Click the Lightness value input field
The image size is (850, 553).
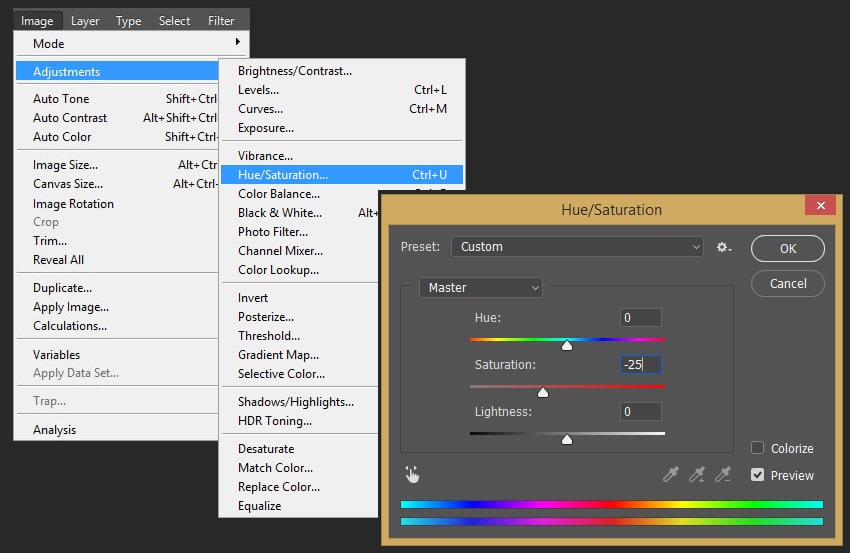(x=640, y=411)
